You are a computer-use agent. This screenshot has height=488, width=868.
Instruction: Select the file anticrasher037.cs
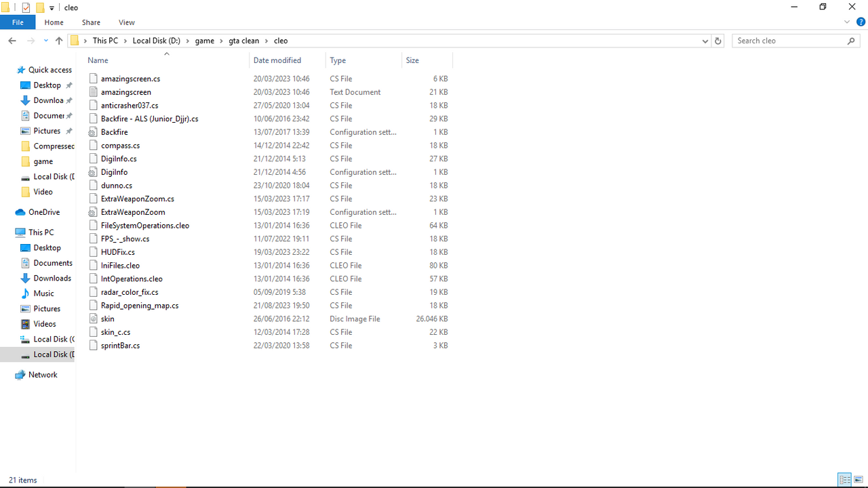(130, 106)
